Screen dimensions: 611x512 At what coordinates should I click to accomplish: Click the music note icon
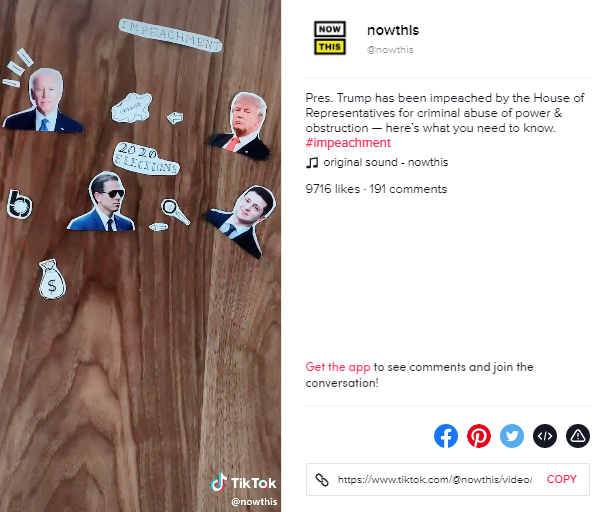coord(312,162)
